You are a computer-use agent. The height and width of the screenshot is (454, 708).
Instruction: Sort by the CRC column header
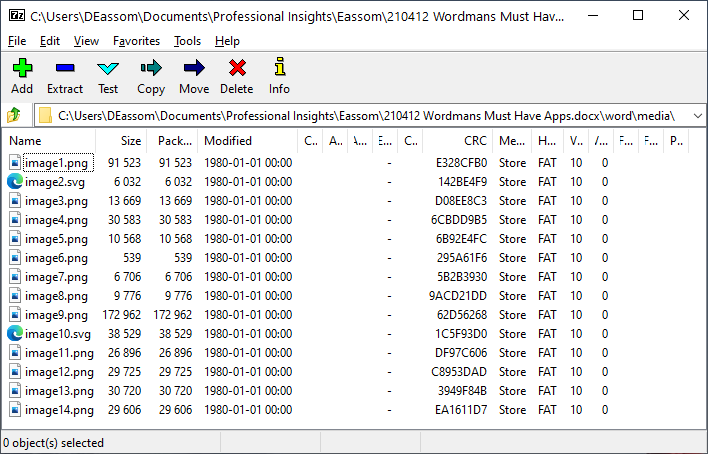[457, 141]
